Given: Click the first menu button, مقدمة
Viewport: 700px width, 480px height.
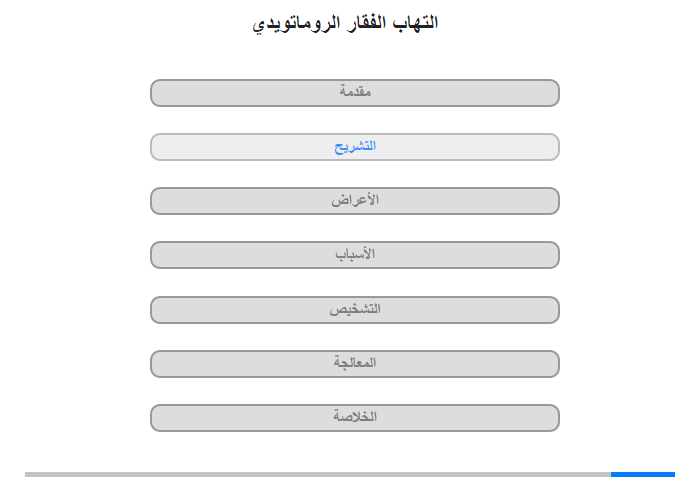Looking at the screenshot, I should point(355,93).
